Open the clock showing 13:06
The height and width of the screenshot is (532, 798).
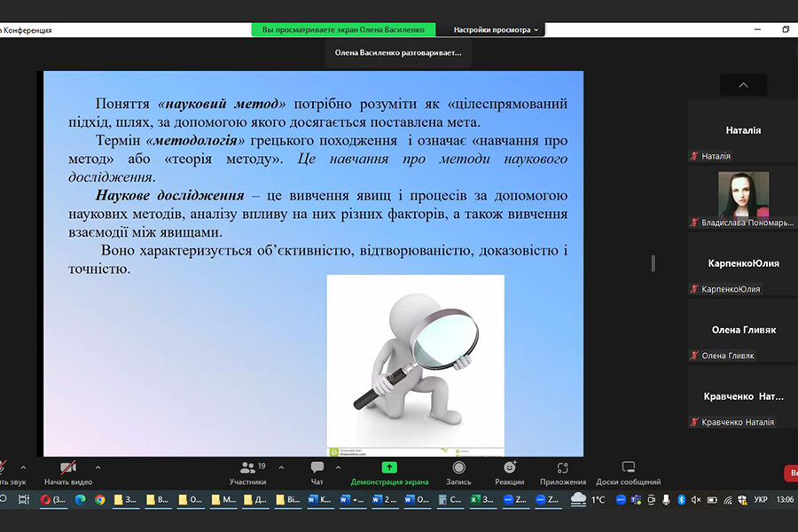pos(785,499)
